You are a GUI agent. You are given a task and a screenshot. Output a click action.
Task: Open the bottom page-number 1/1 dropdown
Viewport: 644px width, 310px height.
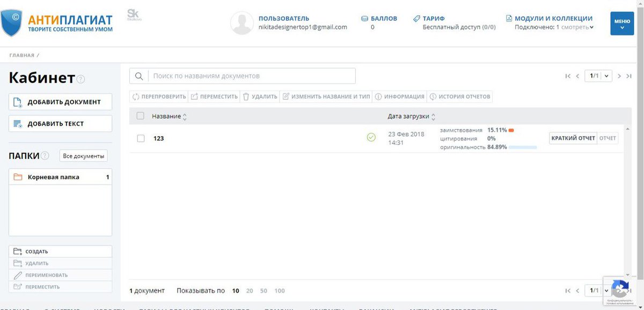tap(599, 291)
